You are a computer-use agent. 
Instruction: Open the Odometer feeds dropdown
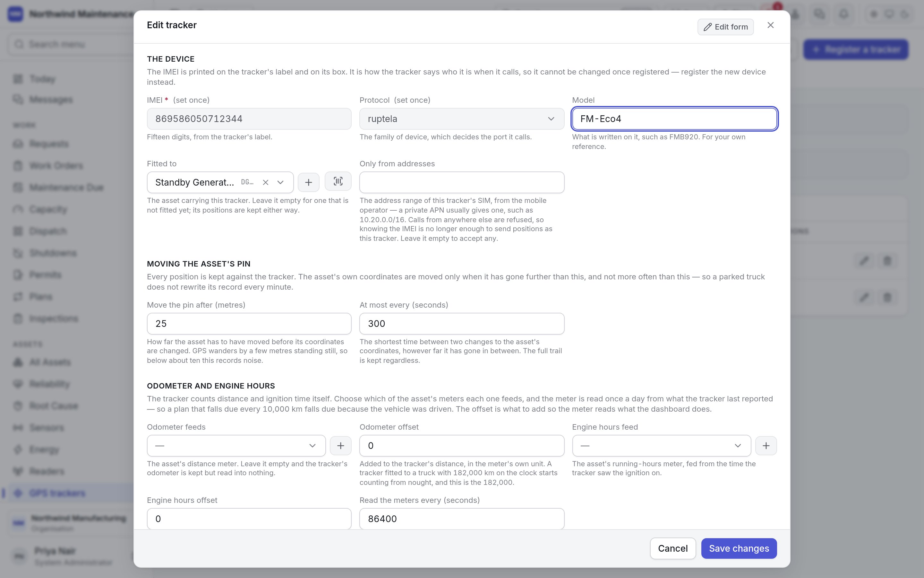click(x=236, y=446)
